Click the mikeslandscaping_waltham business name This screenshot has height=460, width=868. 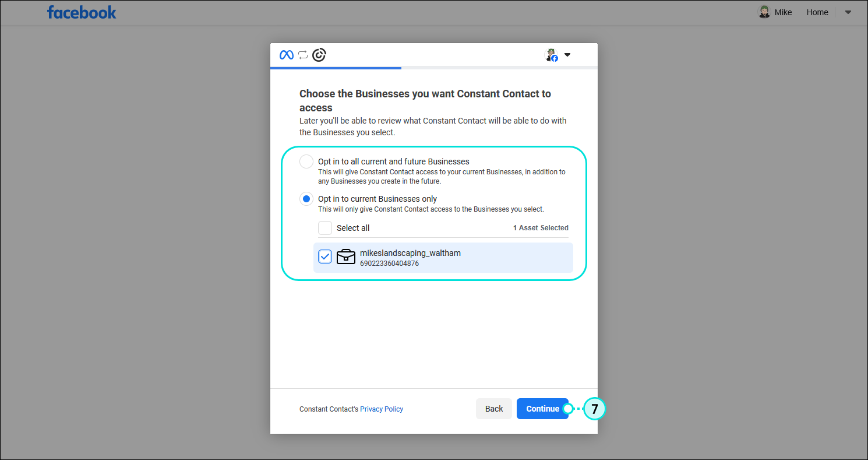coord(410,252)
